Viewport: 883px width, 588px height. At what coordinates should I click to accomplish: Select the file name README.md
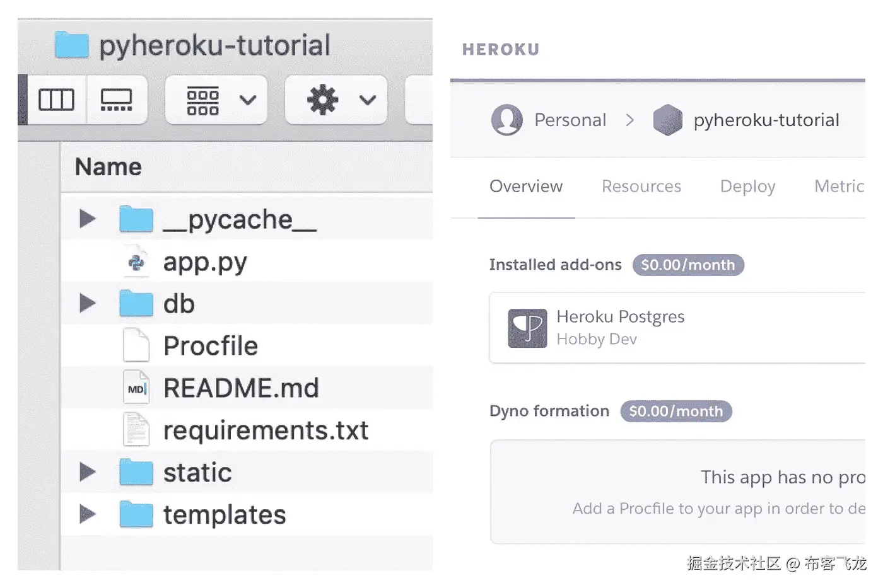[241, 388]
